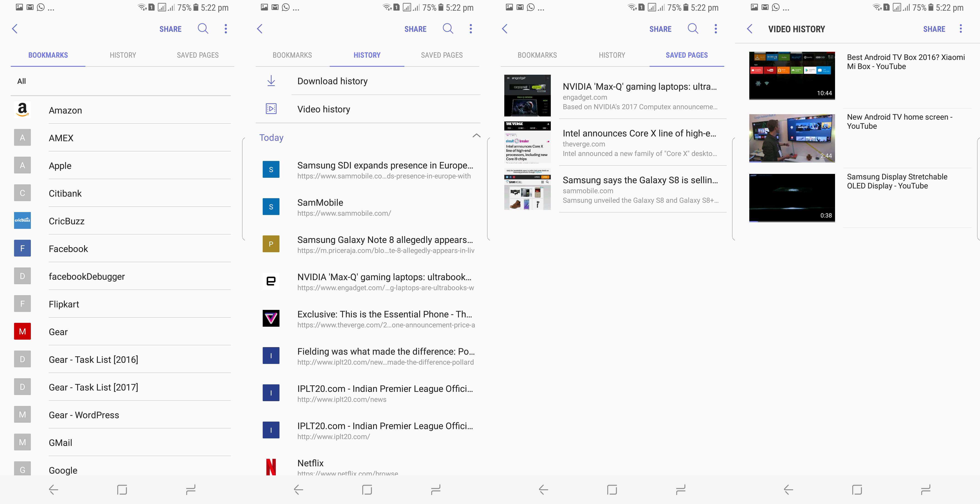The height and width of the screenshot is (504, 980).
Task: Open the History tab
Action: (x=367, y=55)
